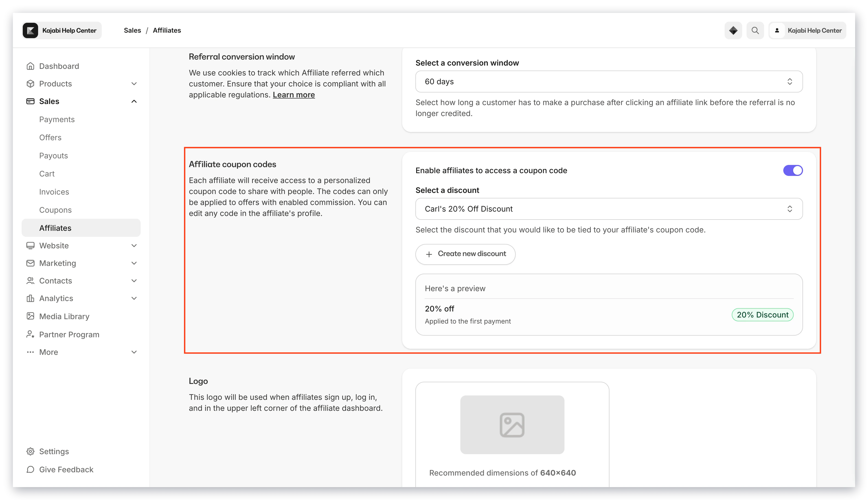This screenshot has width=868, height=500.
Task: Click 'Recommended dimensions of 640×640' text
Action: tap(502, 473)
